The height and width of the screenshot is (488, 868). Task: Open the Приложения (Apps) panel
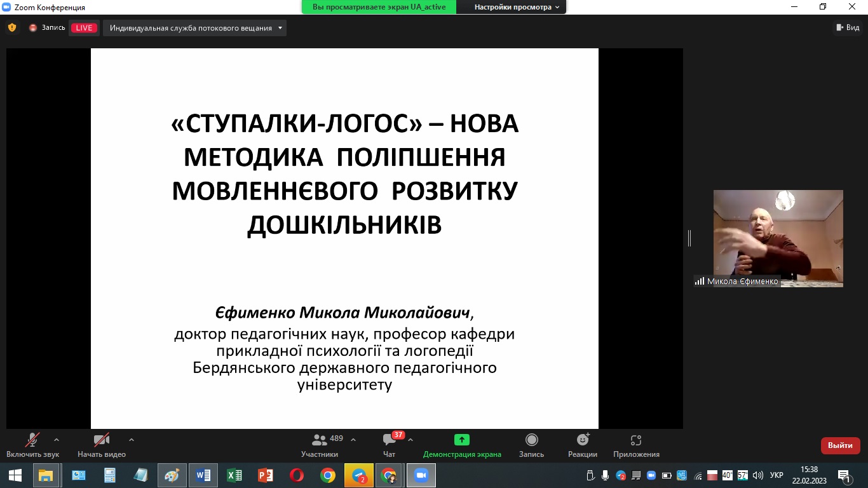[x=635, y=444]
